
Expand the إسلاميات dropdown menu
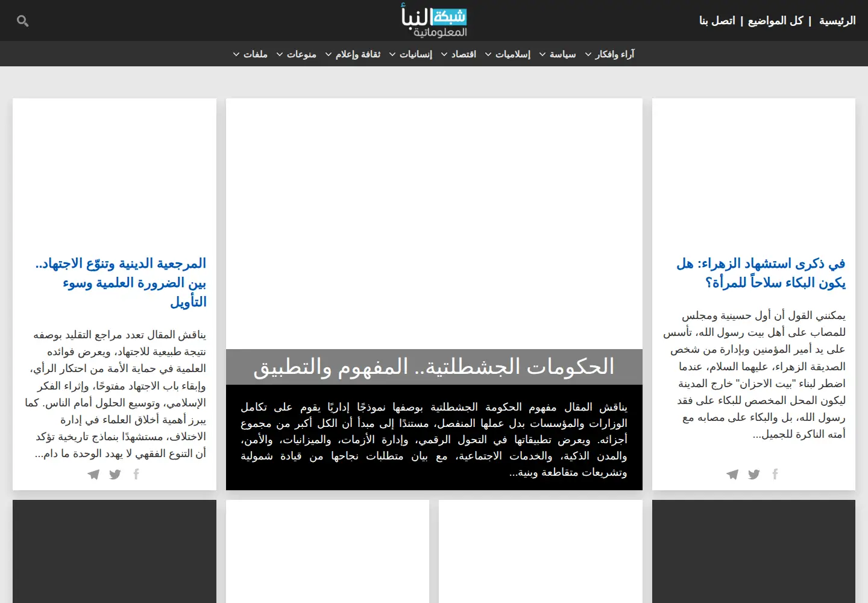click(508, 54)
